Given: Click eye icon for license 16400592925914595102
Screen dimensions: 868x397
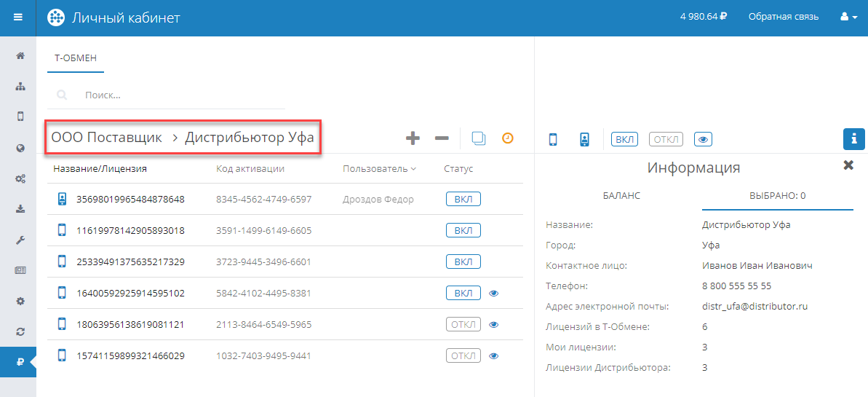Looking at the screenshot, I should pos(494,294).
